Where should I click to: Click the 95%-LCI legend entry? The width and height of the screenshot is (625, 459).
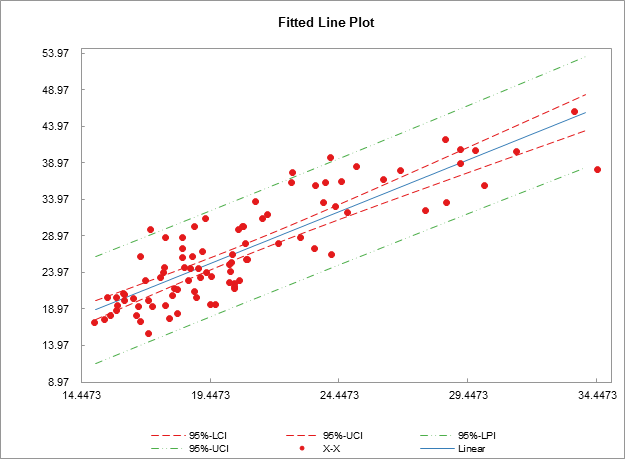click(189, 435)
